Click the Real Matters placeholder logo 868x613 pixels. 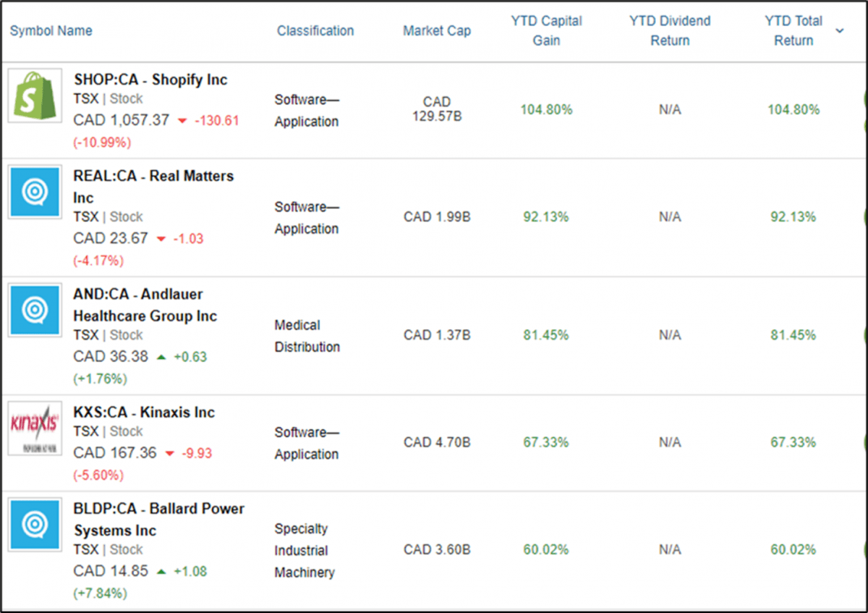(x=35, y=192)
